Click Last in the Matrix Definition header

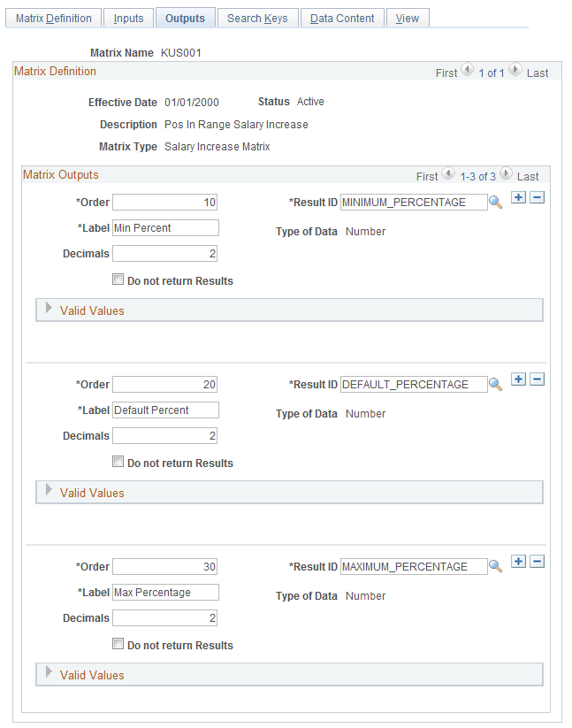coord(537,73)
